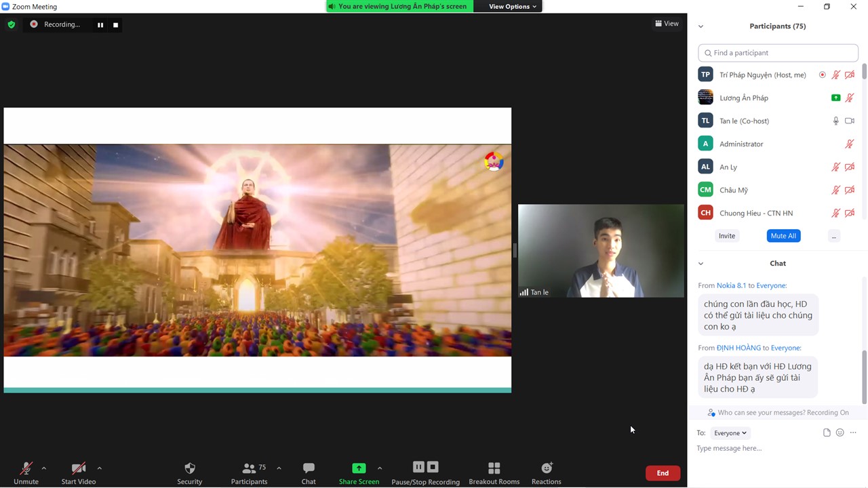This screenshot has width=868, height=488.
Task: Click sender name ĐỊNH HOÀNG in chat
Action: 738,348
